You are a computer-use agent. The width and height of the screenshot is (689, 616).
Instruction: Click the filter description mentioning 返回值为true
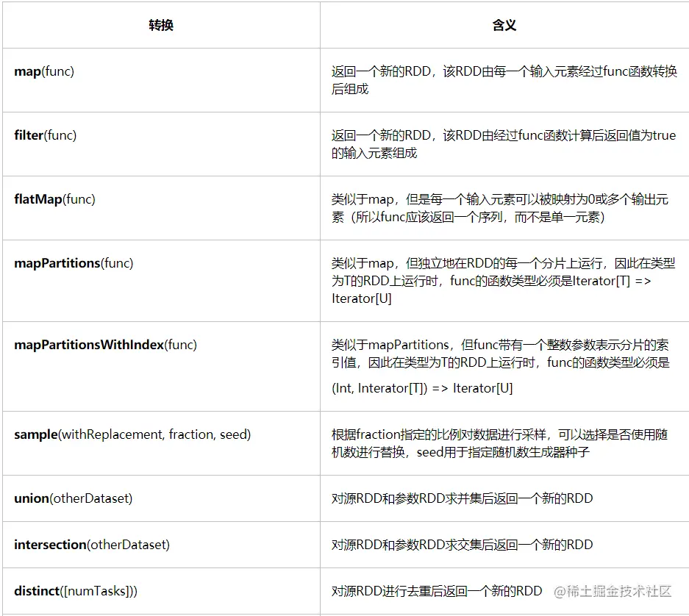click(x=504, y=144)
